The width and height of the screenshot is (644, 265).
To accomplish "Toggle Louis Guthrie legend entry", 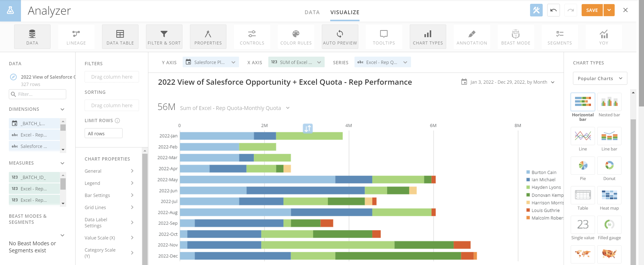I will click(x=543, y=210).
